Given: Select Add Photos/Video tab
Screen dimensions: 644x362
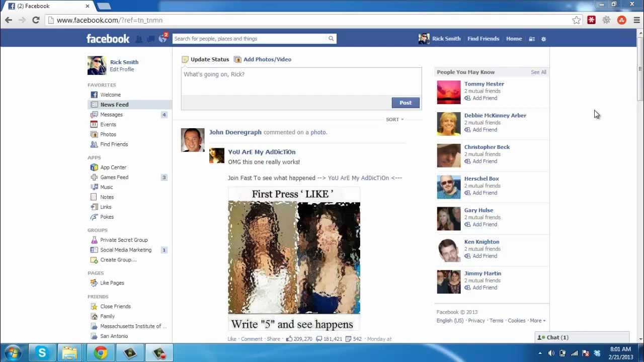Looking at the screenshot, I should [x=263, y=59].
